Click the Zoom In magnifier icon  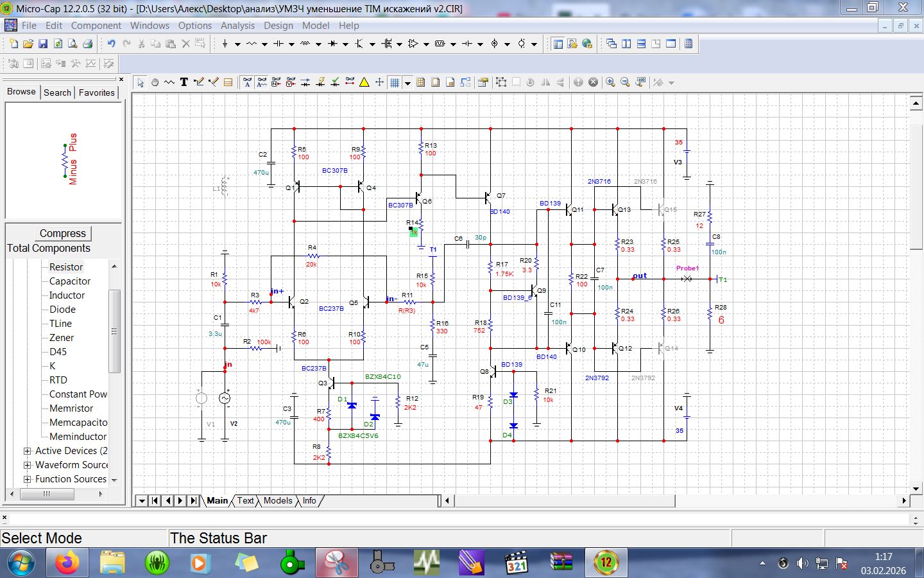[x=610, y=82]
